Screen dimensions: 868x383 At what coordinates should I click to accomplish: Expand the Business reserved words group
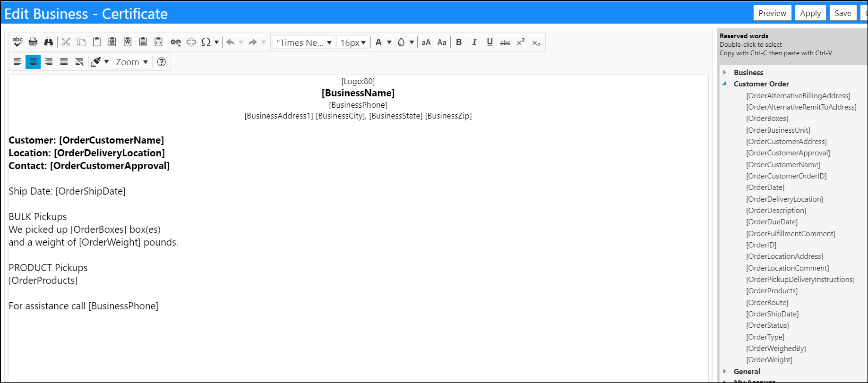point(725,72)
